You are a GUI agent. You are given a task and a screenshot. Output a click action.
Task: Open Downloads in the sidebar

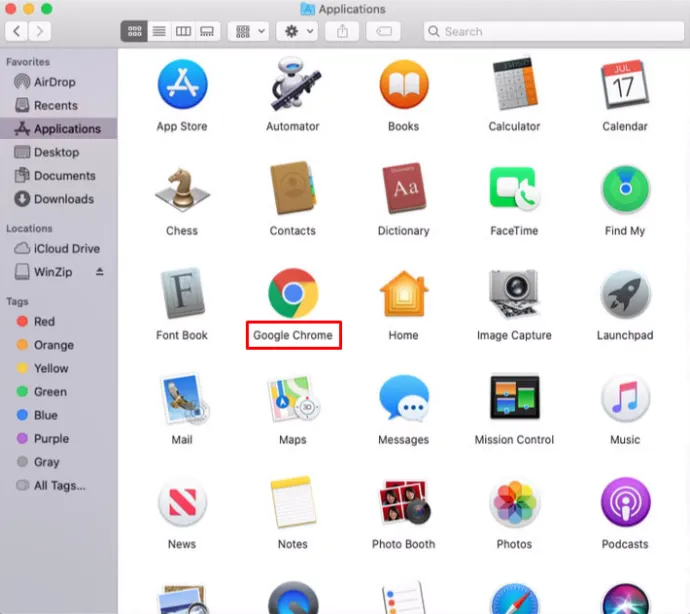click(x=59, y=199)
